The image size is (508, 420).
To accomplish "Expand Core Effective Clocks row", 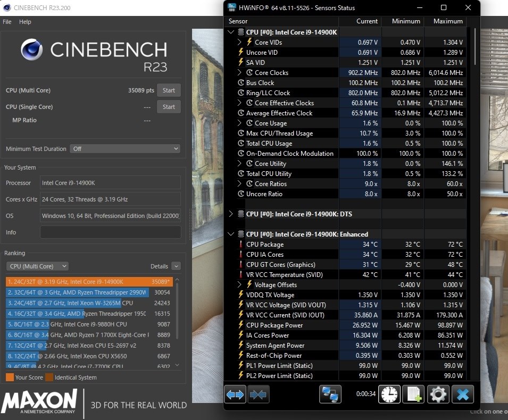I will (239, 103).
